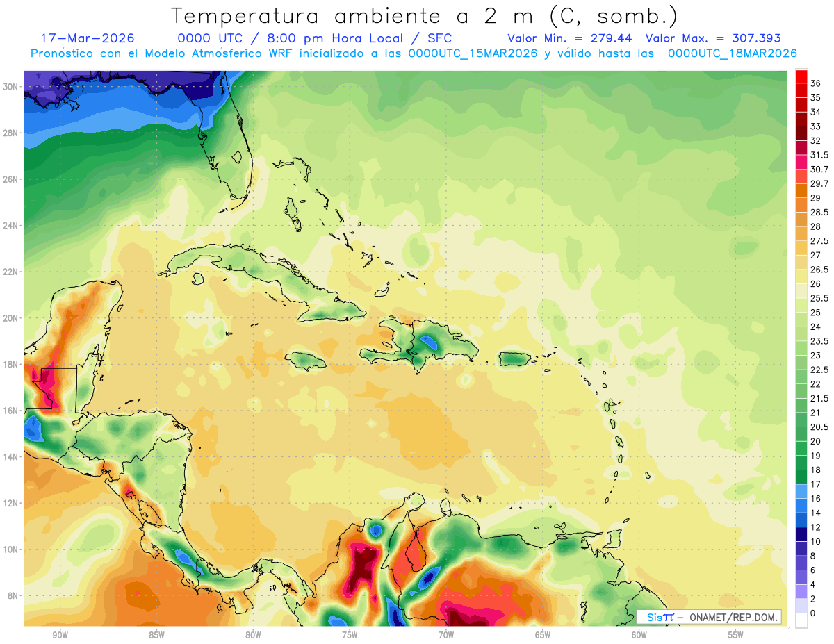Select the date text "17-Mar-2026"
The image size is (834, 644).
pyautogui.click(x=88, y=38)
